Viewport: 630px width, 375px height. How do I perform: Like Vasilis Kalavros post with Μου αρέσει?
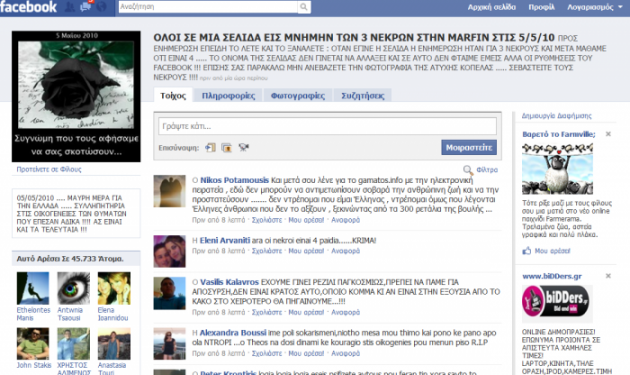pyautogui.click(x=306, y=312)
